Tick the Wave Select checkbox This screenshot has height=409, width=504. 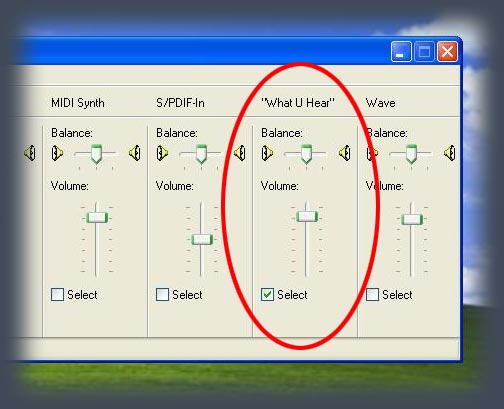click(372, 295)
